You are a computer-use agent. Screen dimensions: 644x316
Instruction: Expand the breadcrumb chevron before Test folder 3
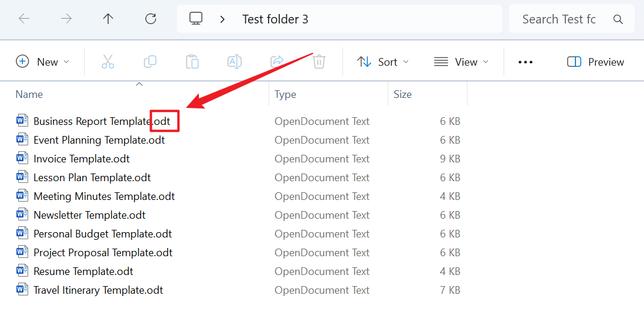(x=222, y=19)
